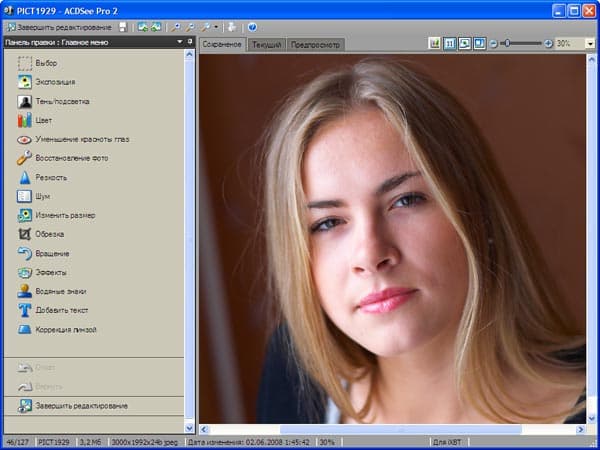Open the zoom tool dropdown arrow
The width and height of the screenshot is (600, 450).
216,27
